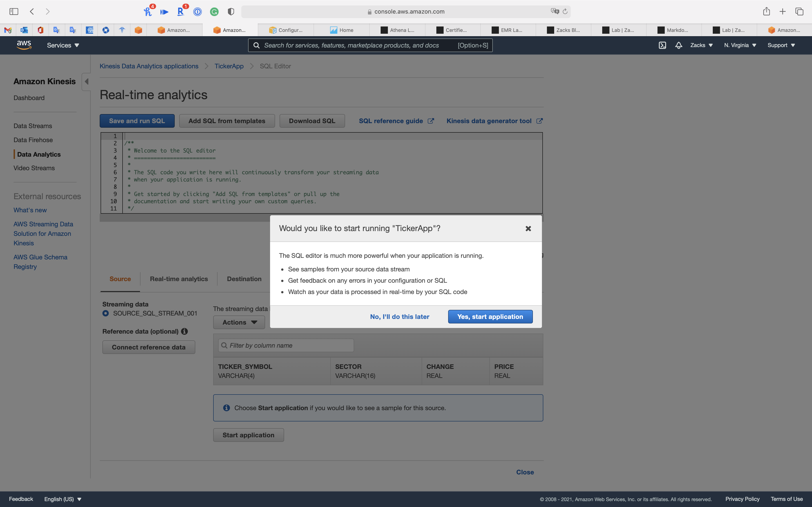Open the Actions dropdown button
The image size is (812, 507).
(239, 322)
